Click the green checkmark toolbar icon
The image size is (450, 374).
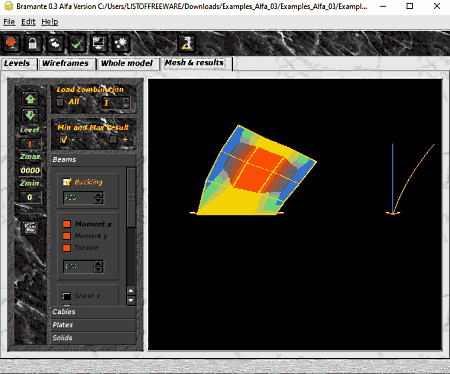(77, 43)
